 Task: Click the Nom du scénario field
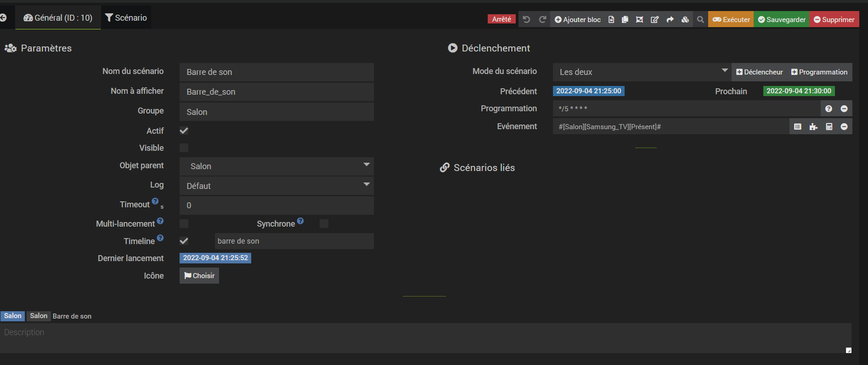(x=276, y=72)
